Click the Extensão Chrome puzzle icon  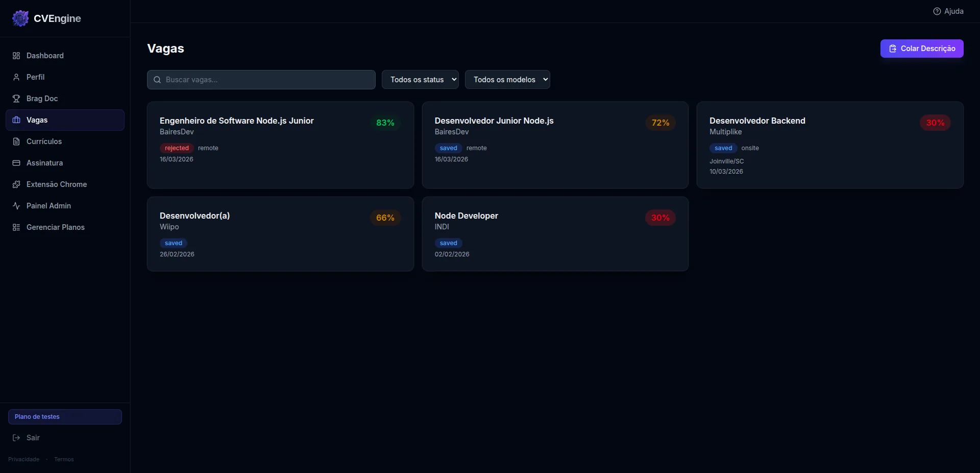(x=16, y=184)
